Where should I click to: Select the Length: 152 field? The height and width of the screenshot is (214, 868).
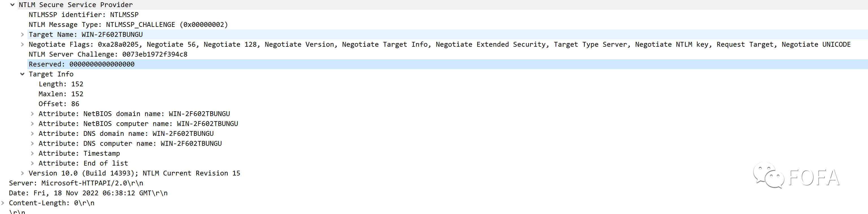(x=61, y=84)
